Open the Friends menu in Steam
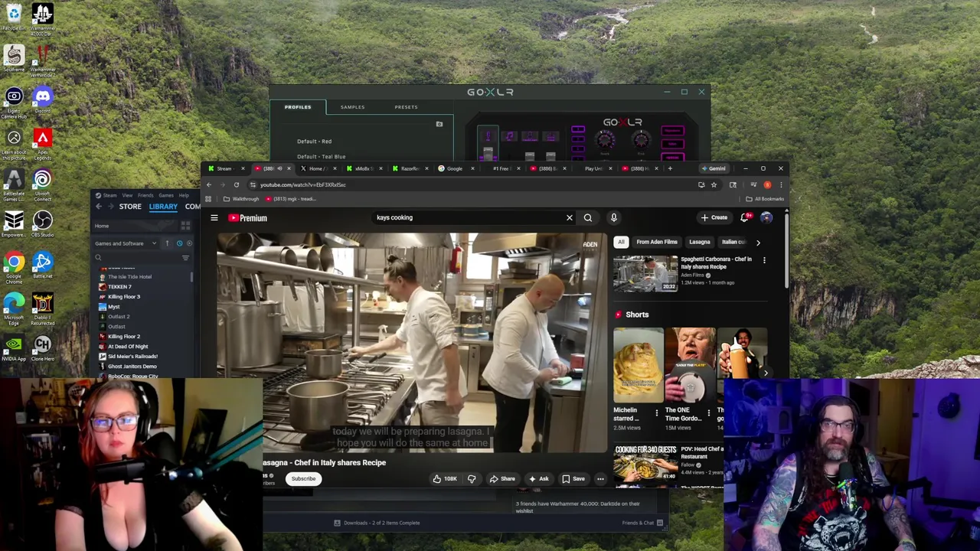The width and height of the screenshot is (980, 551). pyautogui.click(x=145, y=195)
